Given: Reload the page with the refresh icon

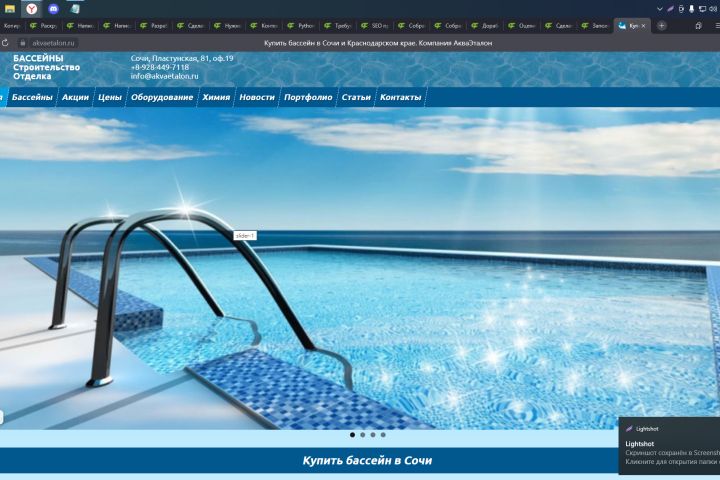Looking at the screenshot, I should pos(5,43).
